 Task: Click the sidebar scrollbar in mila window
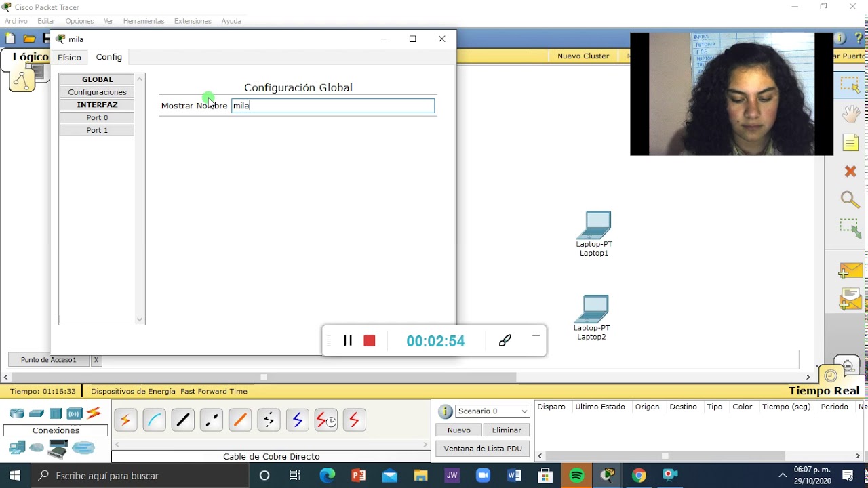(140, 199)
